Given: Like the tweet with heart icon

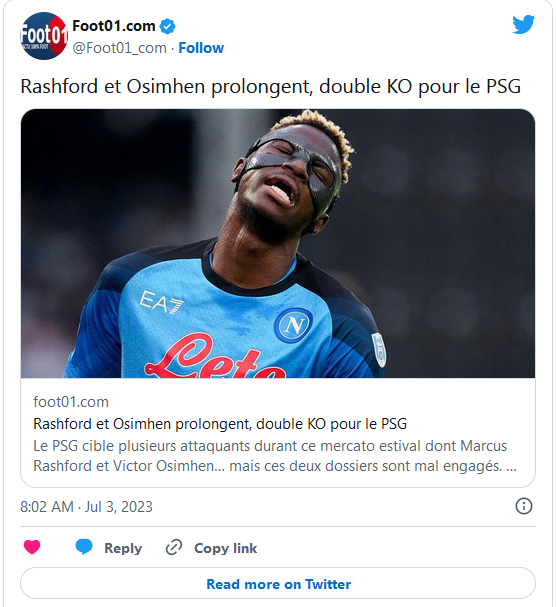Looking at the screenshot, I should tap(32, 547).
